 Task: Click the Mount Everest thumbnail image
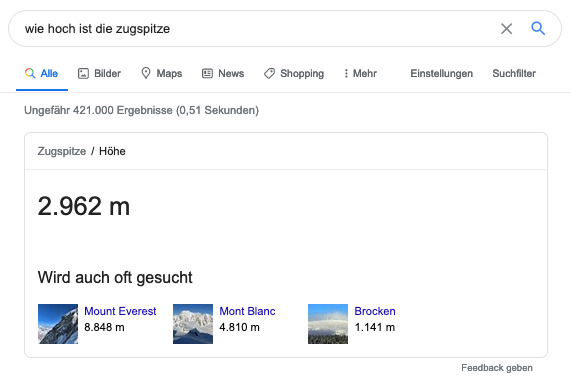coord(58,324)
